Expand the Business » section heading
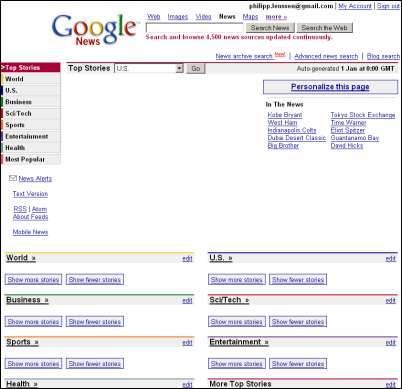The width and height of the screenshot is (402, 389). [x=27, y=300]
